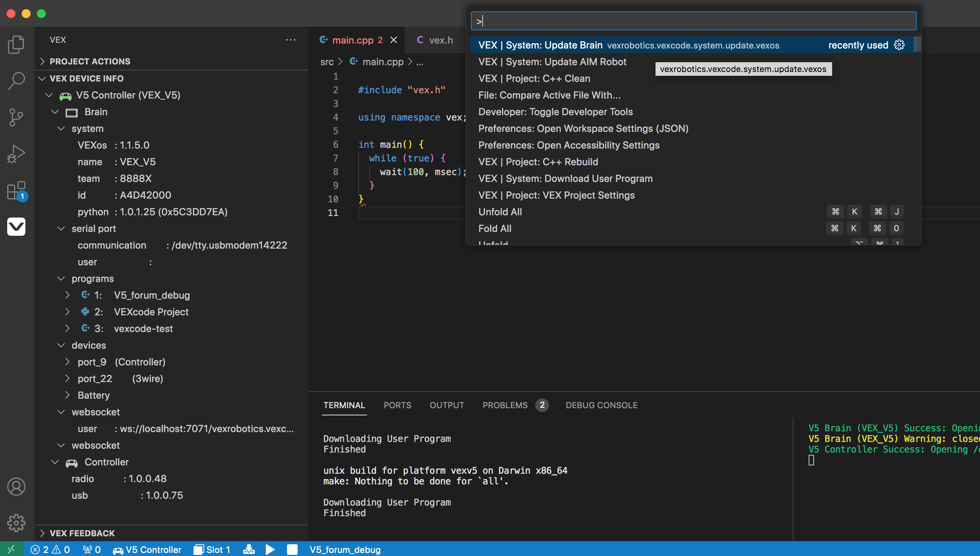Image resolution: width=980 pixels, height=556 pixels.
Task: Click the remote window indicator in status bar
Action: pos(11,549)
